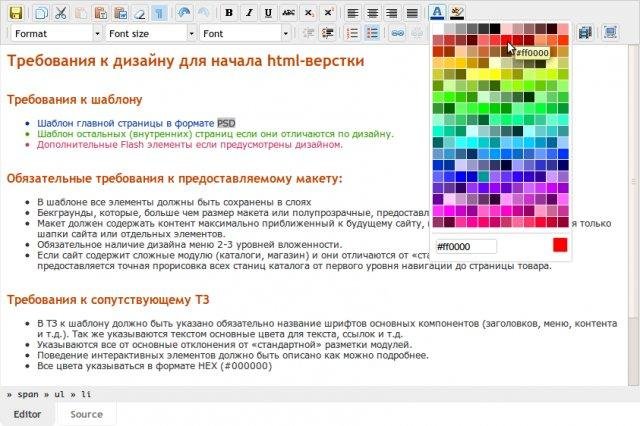The height and width of the screenshot is (426, 640).
Task: Align text to the right
Action: pyautogui.click(x=392, y=13)
